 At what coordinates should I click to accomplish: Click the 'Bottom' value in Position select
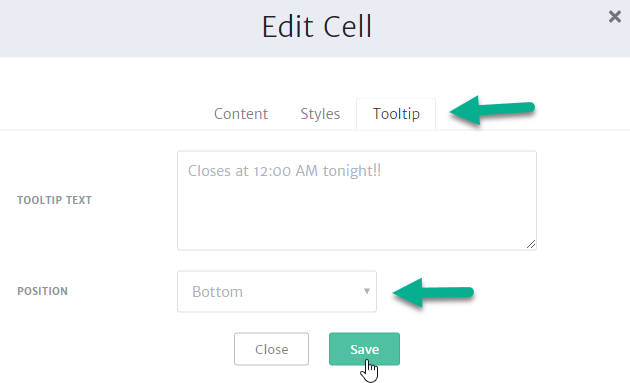pyautogui.click(x=217, y=292)
